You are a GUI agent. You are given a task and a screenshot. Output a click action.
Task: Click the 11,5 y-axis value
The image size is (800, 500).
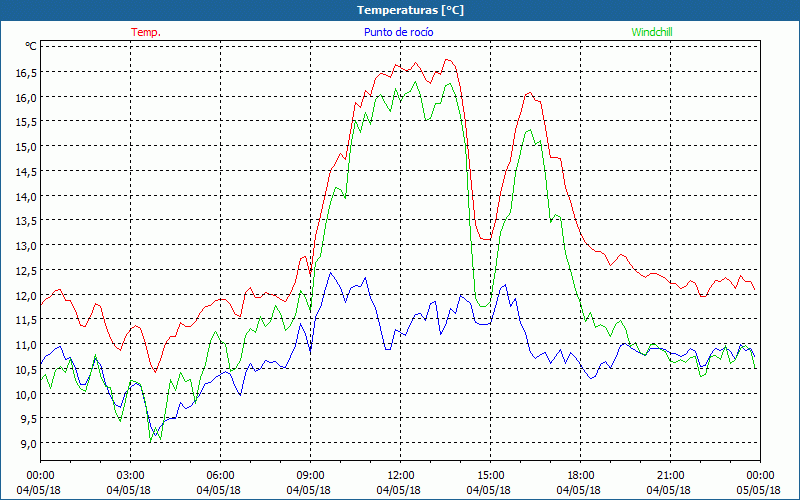(26, 320)
